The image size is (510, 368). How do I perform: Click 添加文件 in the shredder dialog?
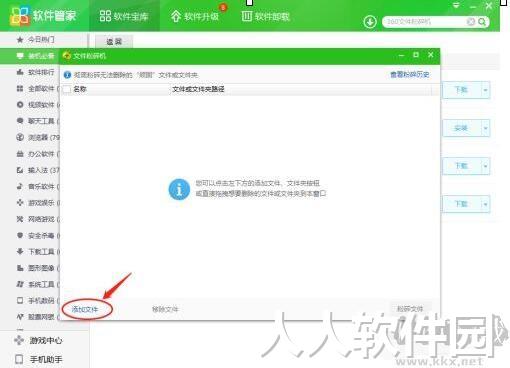(x=85, y=309)
